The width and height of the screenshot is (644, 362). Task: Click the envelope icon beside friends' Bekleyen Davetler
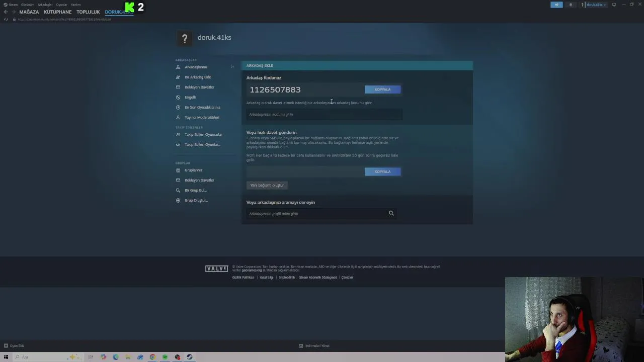[178, 87]
